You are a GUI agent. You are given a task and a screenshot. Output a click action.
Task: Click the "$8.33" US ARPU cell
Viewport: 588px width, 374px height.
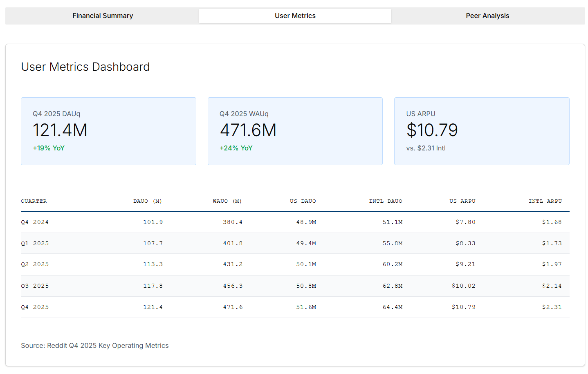(x=466, y=244)
